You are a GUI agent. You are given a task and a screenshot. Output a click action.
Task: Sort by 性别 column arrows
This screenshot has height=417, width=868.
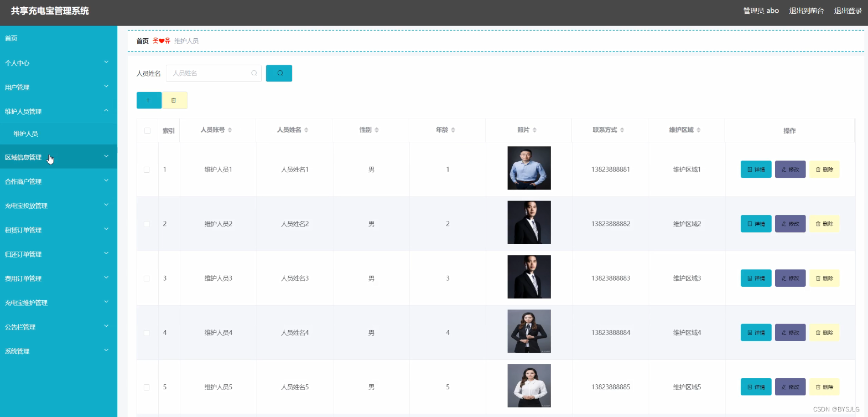377,130
